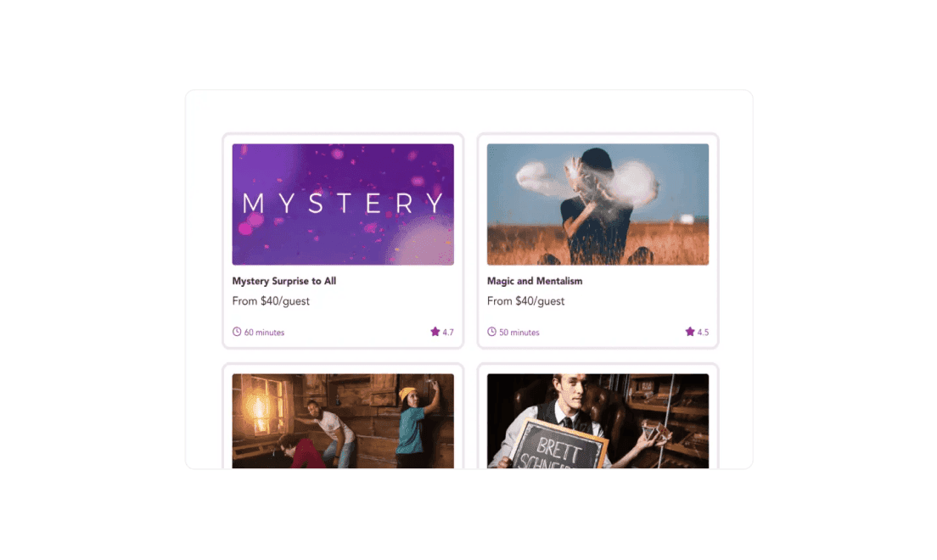
Task: Click the From $40/guest price under Mystery Surprise
Action: [271, 301]
